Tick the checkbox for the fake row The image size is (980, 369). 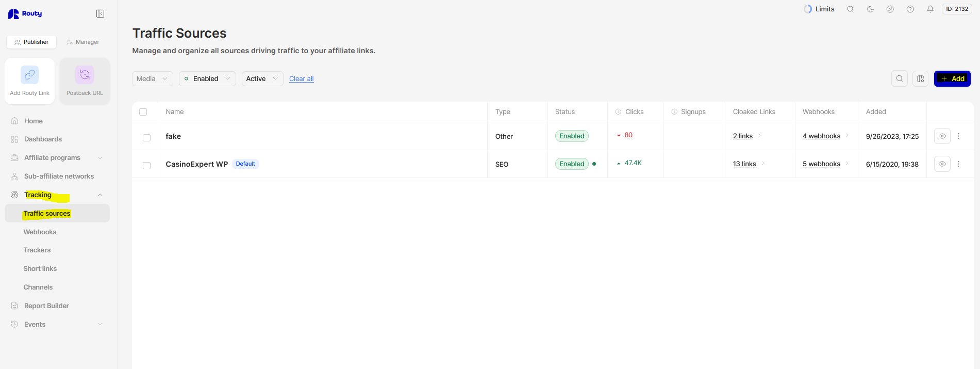pos(147,138)
